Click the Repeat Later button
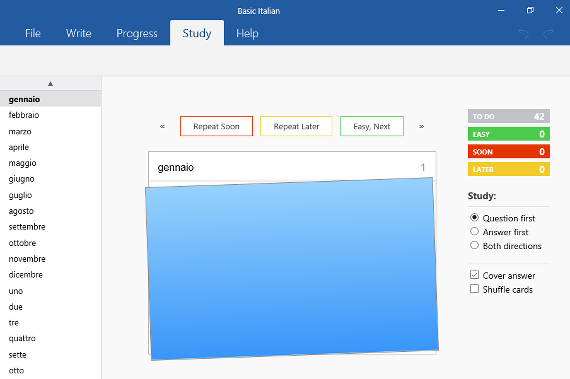570x379 pixels. (x=296, y=126)
